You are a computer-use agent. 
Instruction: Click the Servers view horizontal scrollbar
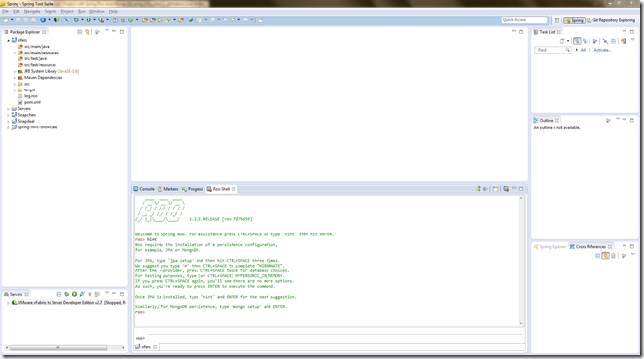(58, 348)
